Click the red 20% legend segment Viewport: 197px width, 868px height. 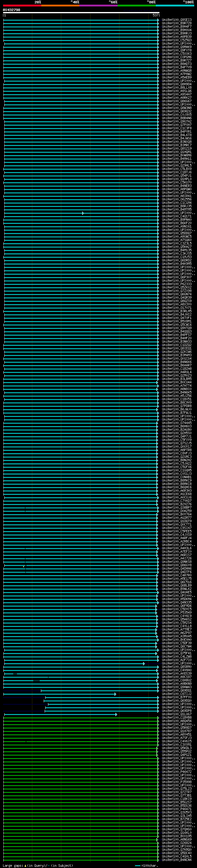pos(22,6)
